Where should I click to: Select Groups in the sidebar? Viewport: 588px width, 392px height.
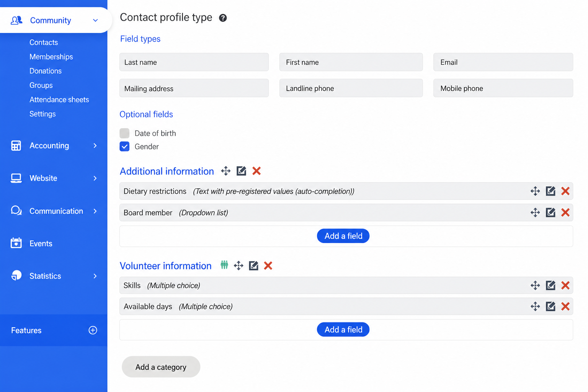point(41,85)
